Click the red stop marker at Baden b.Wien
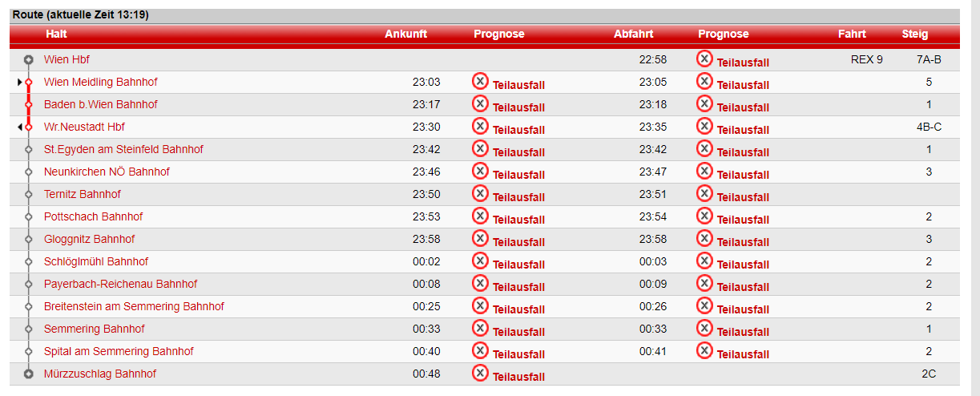The image size is (980, 396). [29, 104]
